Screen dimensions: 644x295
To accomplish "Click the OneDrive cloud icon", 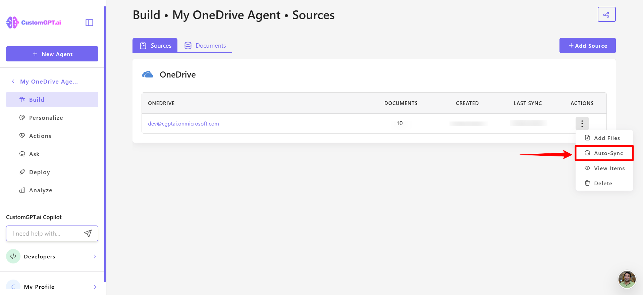I will coord(148,75).
